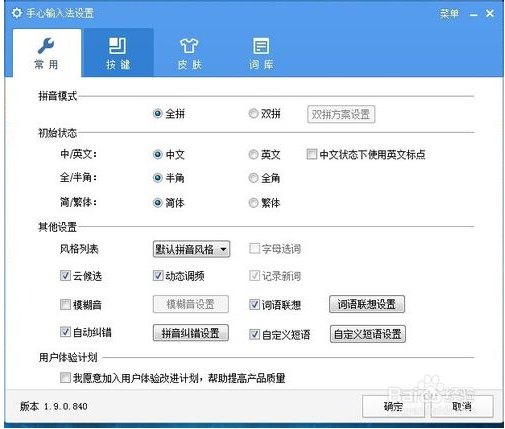Close the settings window with X
The height and width of the screenshot is (429, 505).
(x=490, y=13)
